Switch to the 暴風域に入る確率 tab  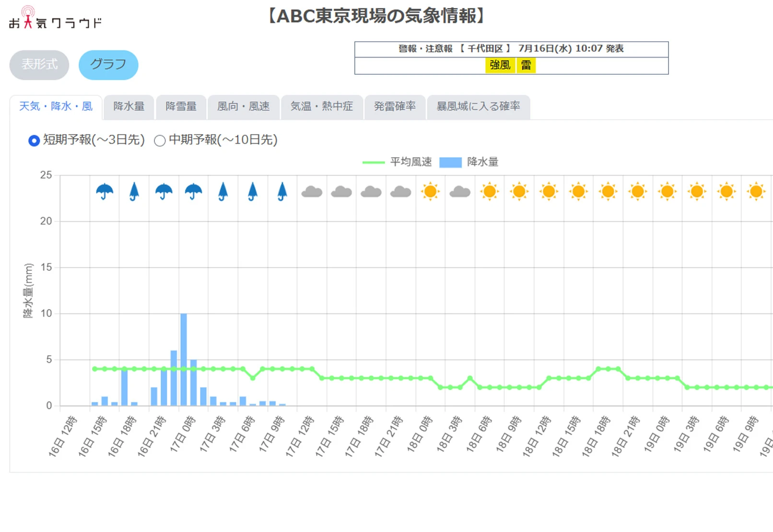478,106
